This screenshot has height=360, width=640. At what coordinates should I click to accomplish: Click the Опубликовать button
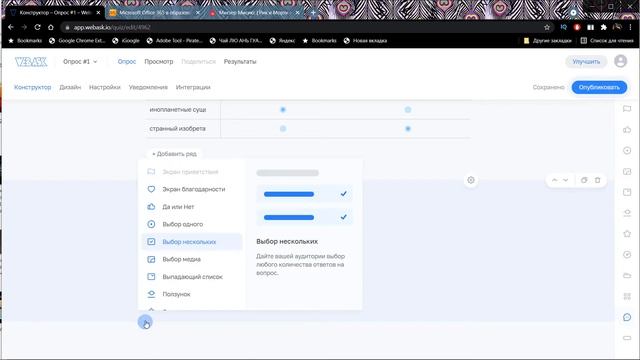click(599, 87)
